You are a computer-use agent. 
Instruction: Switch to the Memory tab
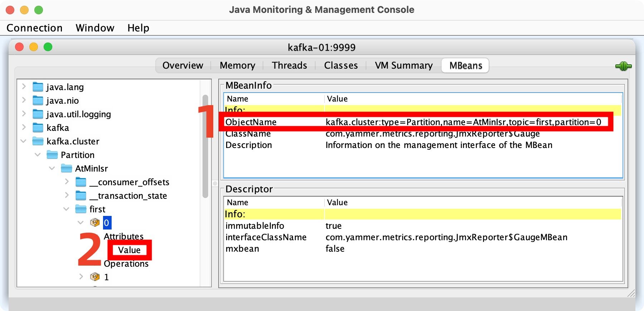click(x=237, y=65)
